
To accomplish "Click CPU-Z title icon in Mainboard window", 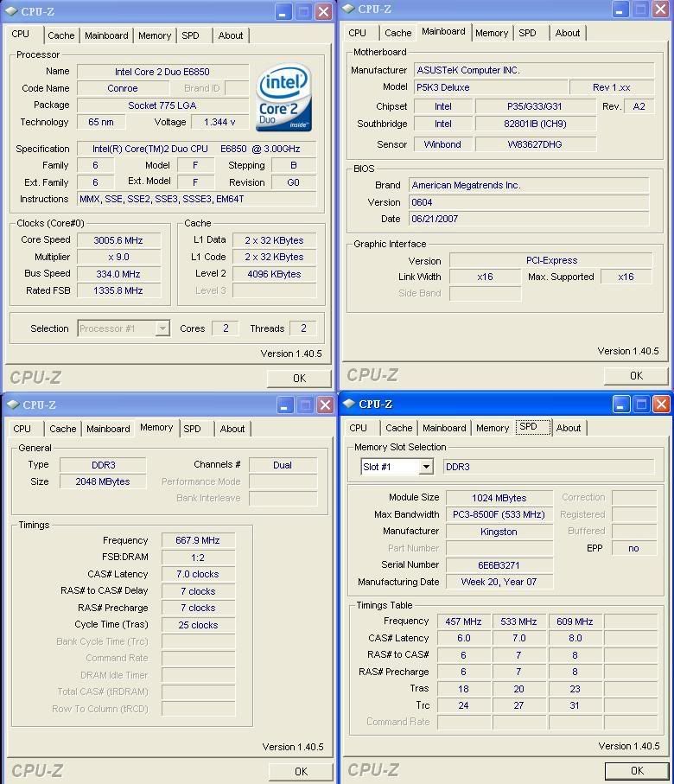I will click(348, 9).
